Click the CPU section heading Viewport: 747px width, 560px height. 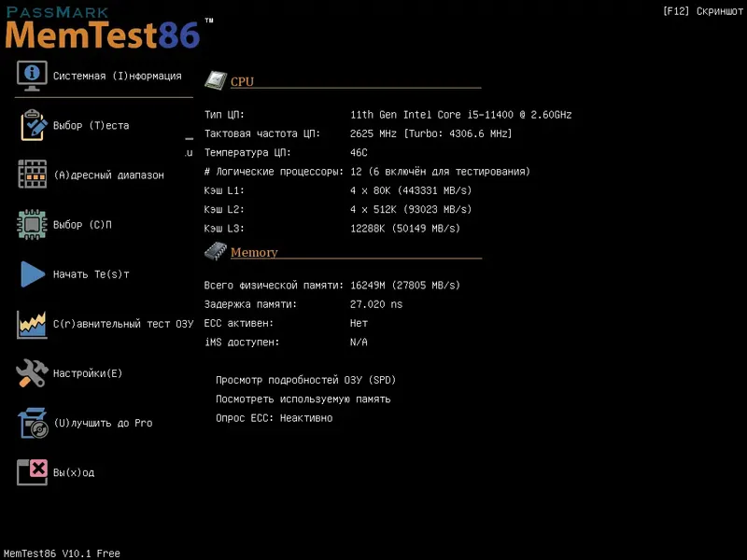pyautogui.click(x=242, y=81)
